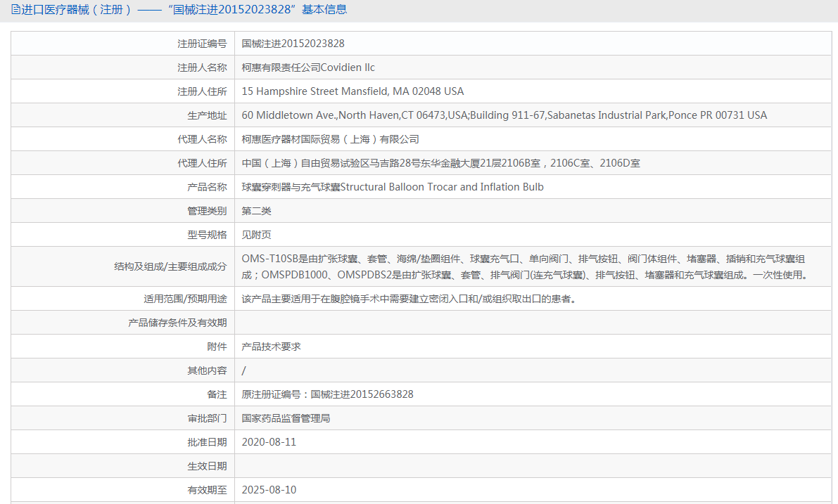
Task: Click the 其他内容 label
Action: [x=207, y=370]
